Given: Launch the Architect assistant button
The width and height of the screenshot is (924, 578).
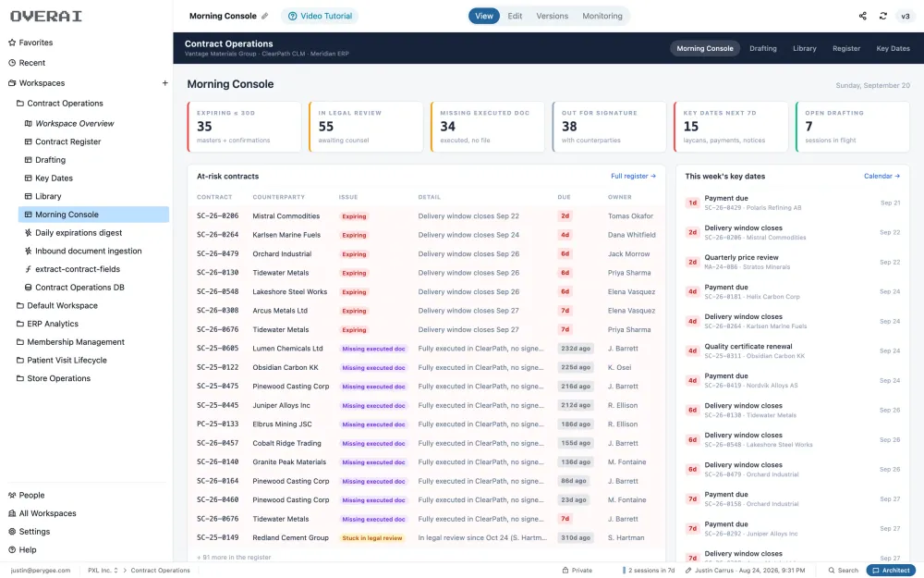Looking at the screenshot, I should point(891,571).
